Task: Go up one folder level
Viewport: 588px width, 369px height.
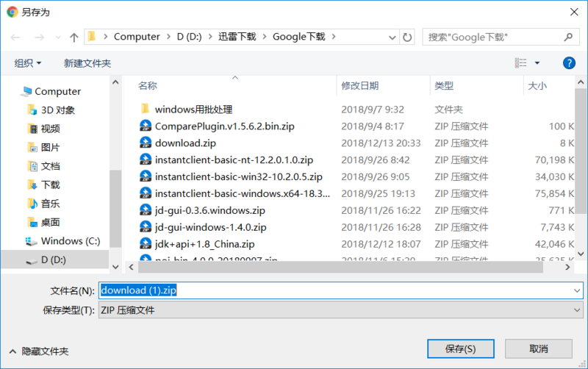Action: 74,37
